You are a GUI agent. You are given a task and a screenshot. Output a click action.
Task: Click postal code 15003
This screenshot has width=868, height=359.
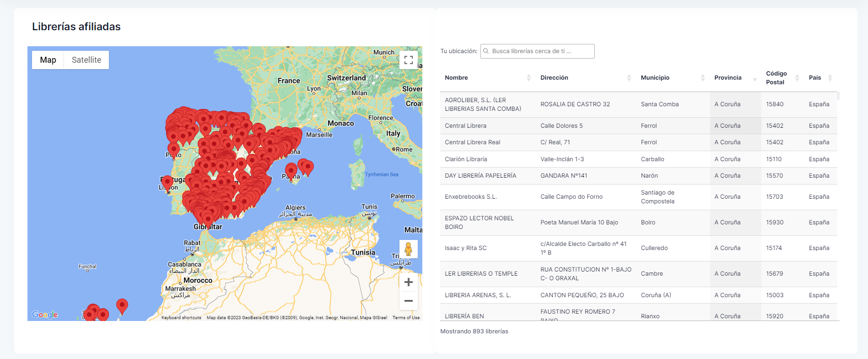pos(775,295)
